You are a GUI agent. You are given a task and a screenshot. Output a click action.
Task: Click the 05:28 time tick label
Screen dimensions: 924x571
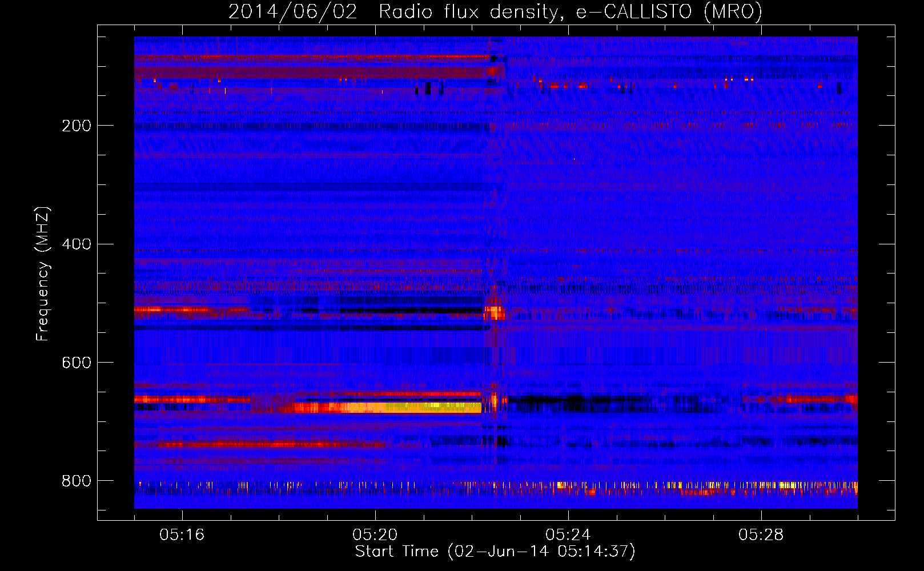(x=761, y=535)
